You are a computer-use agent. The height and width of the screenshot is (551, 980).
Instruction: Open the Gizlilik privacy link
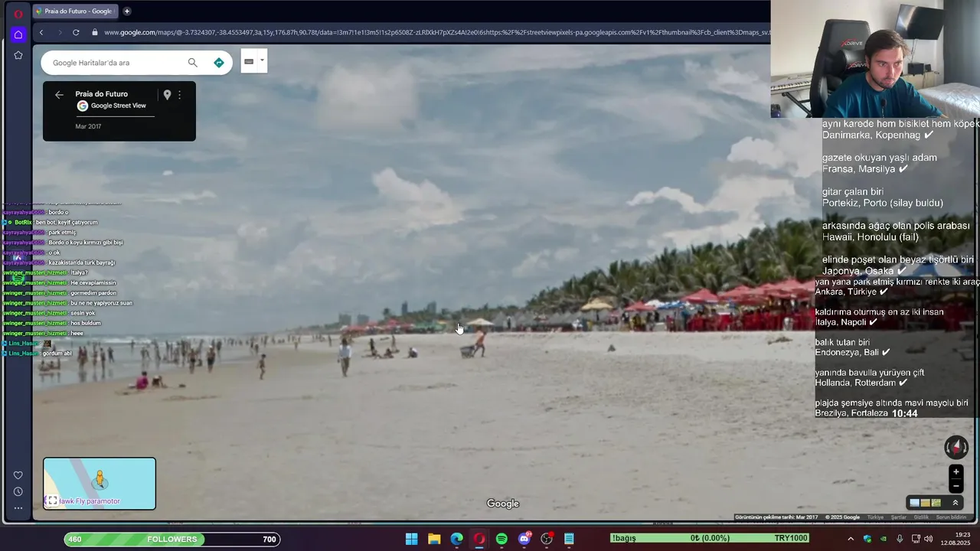tap(921, 517)
